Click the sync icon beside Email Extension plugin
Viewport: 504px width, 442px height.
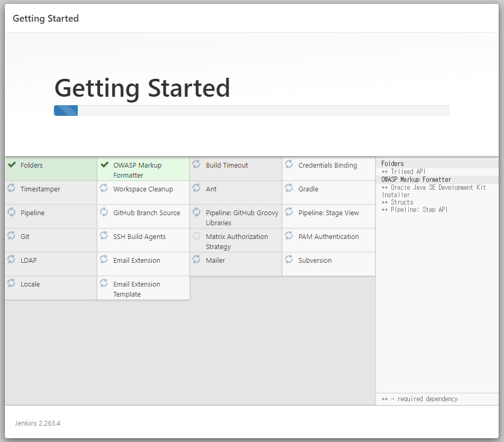104,259
